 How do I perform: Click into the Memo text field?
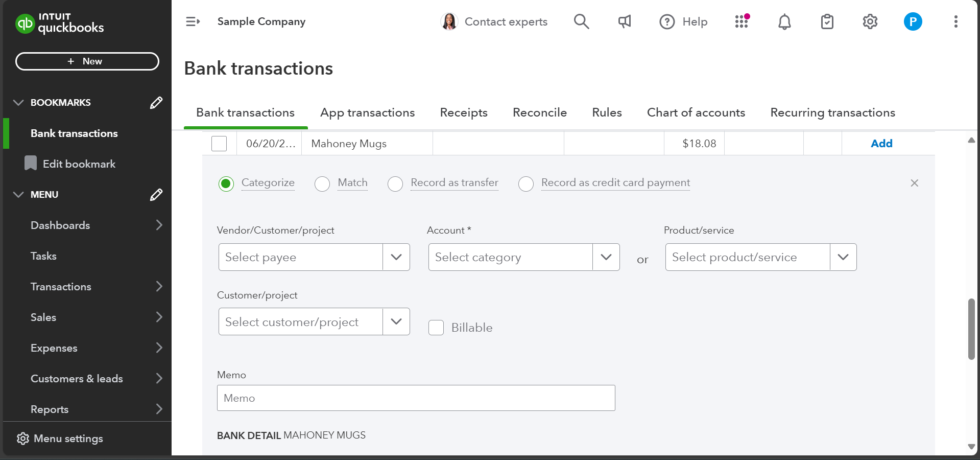pyautogui.click(x=416, y=398)
